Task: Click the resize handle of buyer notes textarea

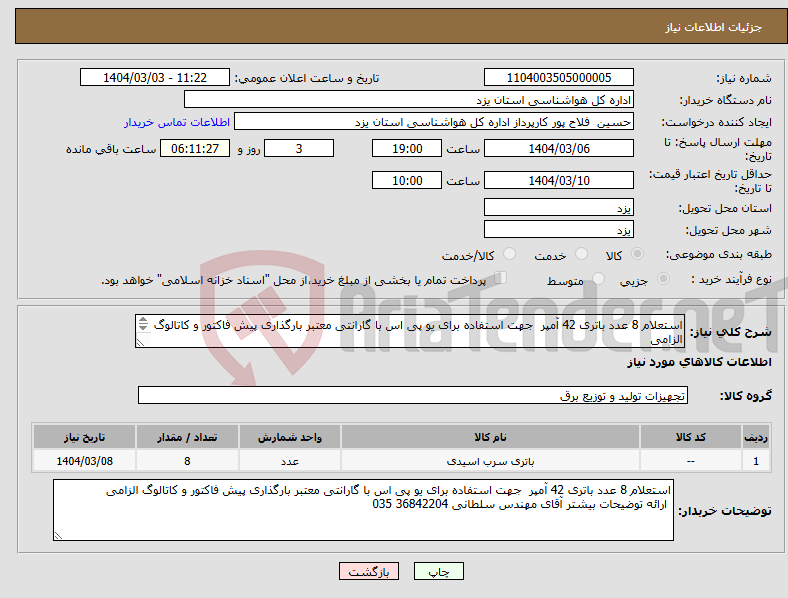Action: (x=58, y=536)
